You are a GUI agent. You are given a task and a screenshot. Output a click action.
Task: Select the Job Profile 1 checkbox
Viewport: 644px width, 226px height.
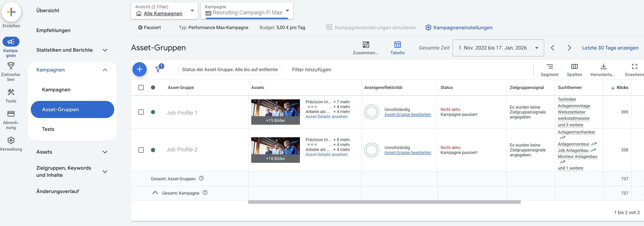pyautogui.click(x=141, y=112)
